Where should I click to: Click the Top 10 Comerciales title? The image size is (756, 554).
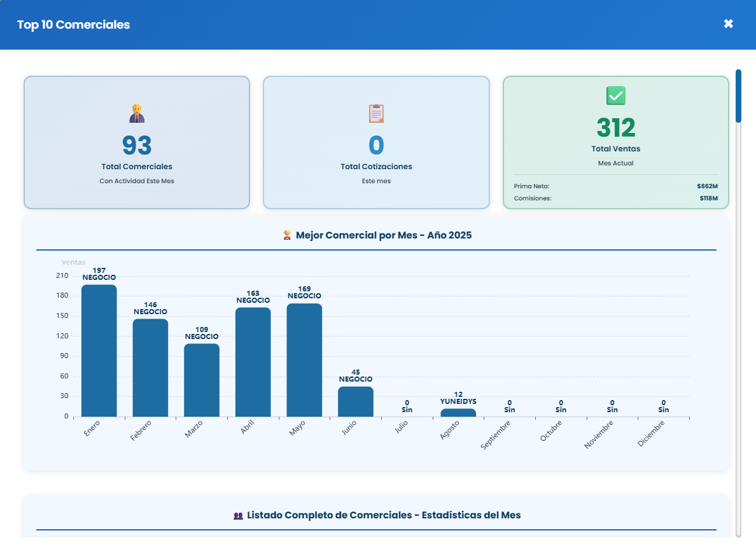click(x=74, y=25)
